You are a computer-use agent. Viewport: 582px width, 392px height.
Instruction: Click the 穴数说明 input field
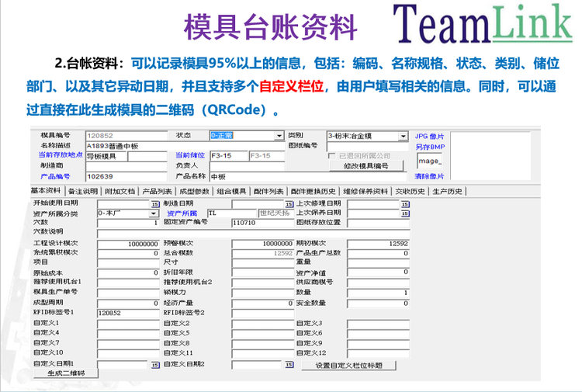click(x=254, y=234)
